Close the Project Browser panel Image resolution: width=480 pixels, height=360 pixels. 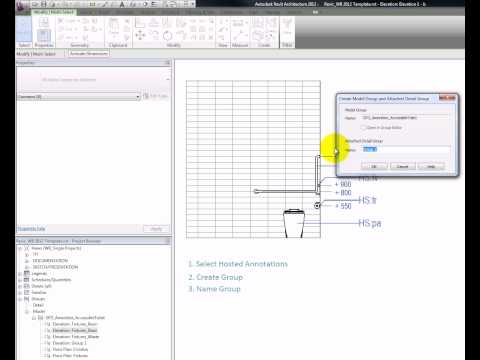[x=168, y=241]
